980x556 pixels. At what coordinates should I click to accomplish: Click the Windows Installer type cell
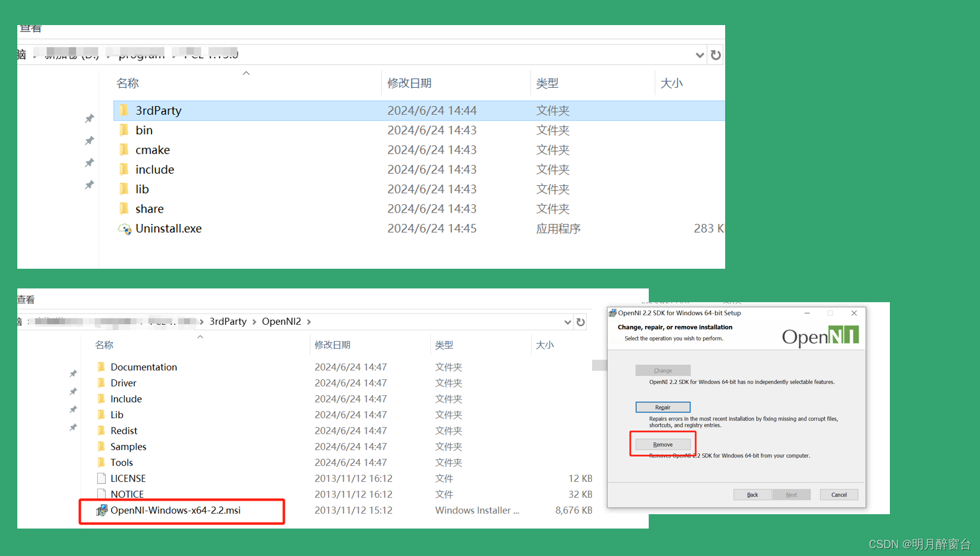coord(477,510)
